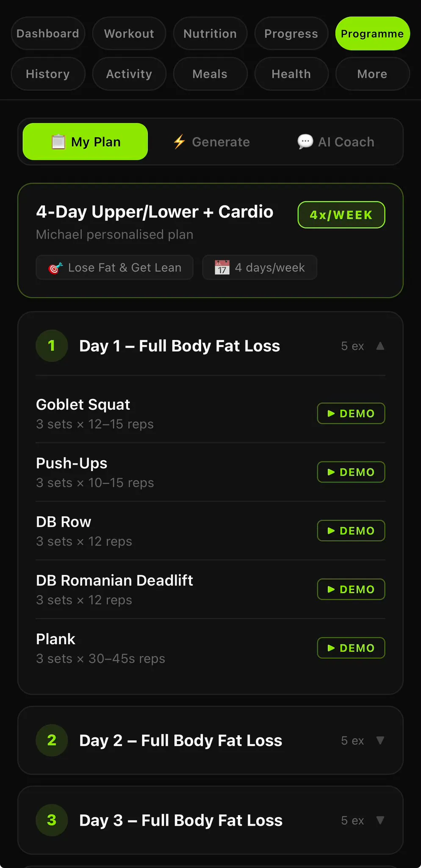Open the DB Row demo
The image size is (421, 868).
coord(351,531)
